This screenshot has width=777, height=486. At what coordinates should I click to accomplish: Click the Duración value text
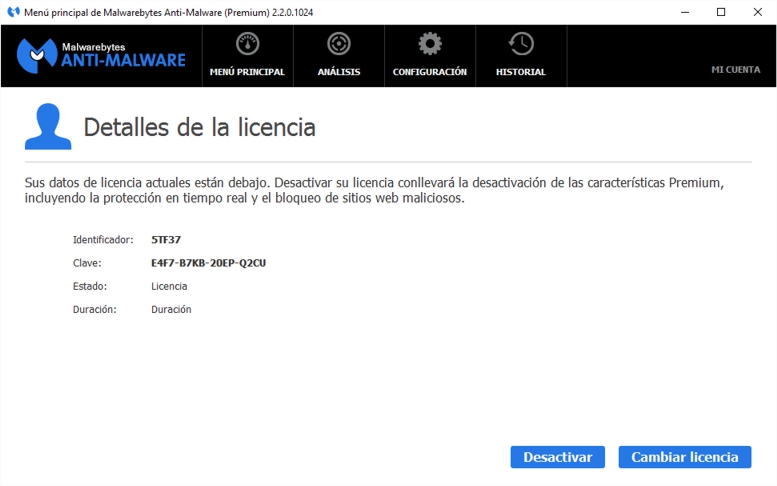(x=171, y=310)
